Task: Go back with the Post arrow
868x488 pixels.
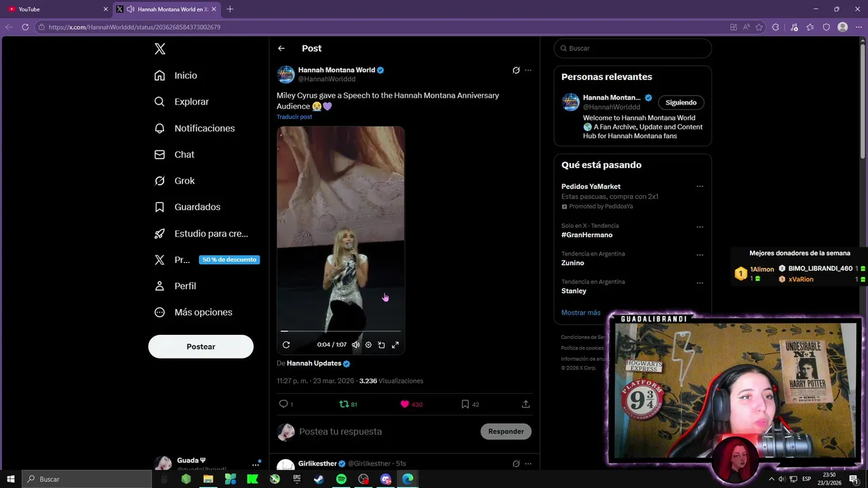Action: click(x=281, y=48)
